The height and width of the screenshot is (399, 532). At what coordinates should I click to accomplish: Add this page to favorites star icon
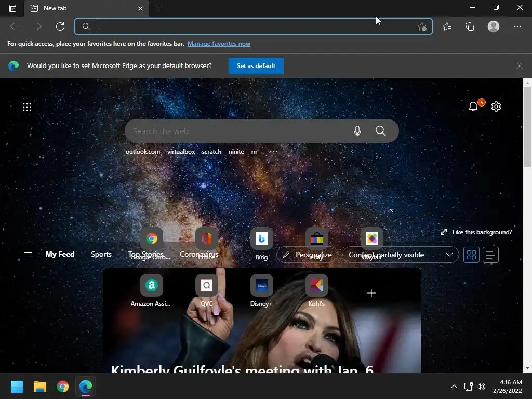[x=422, y=27]
